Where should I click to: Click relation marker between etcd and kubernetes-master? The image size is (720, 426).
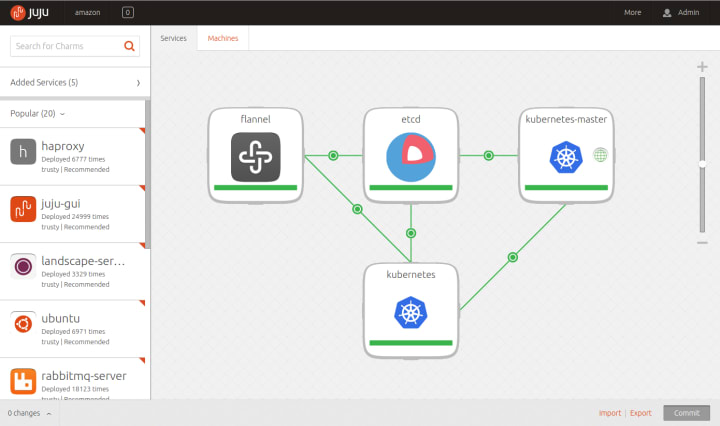pyautogui.click(x=489, y=156)
